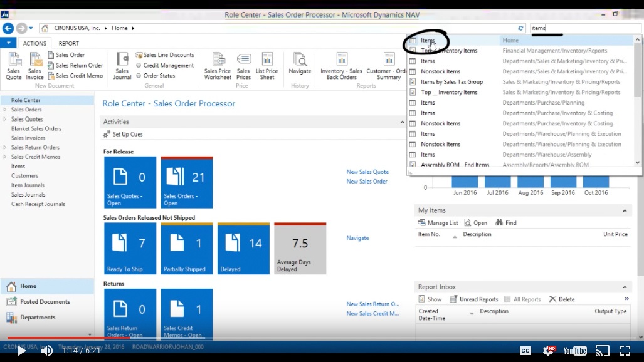Open navigation history dropdown arrow
644x362 pixels.
pyautogui.click(x=31, y=28)
